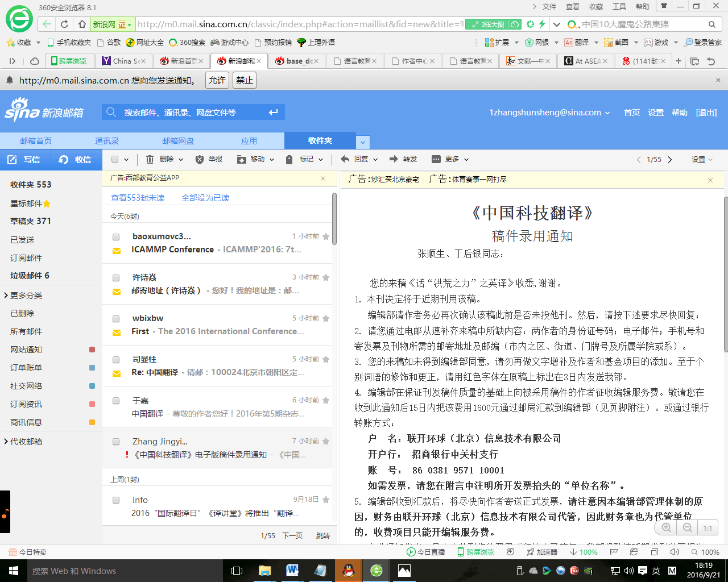Tick the checkbox for 于嘉 email
Screen dimensions: 728x582
coord(116,401)
